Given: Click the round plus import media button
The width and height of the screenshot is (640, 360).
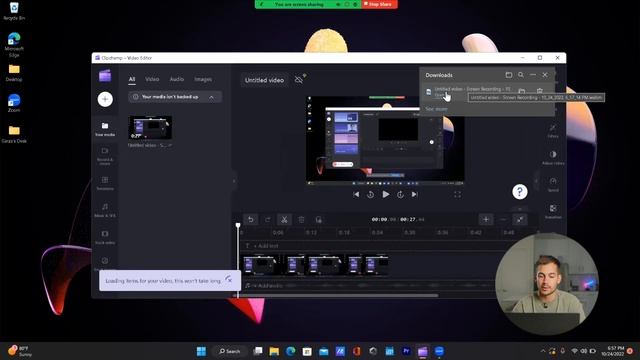Looking at the screenshot, I should (x=105, y=99).
